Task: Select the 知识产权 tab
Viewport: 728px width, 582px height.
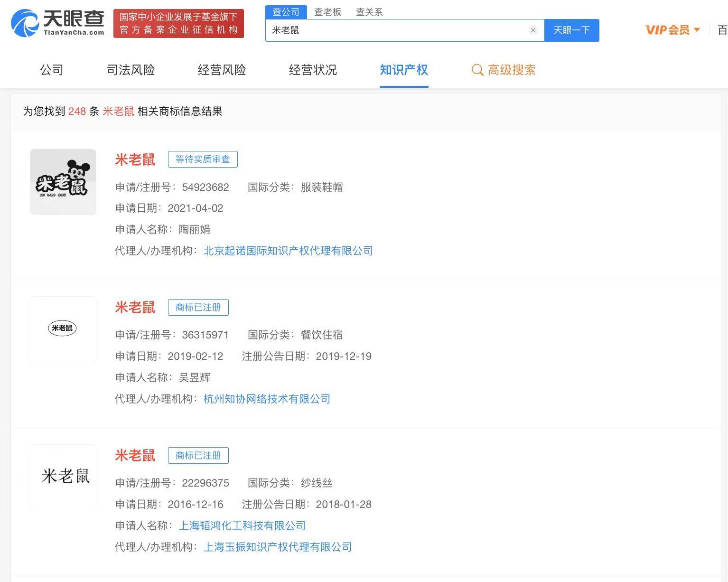Action: pyautogui.click(x=404, y=70)
